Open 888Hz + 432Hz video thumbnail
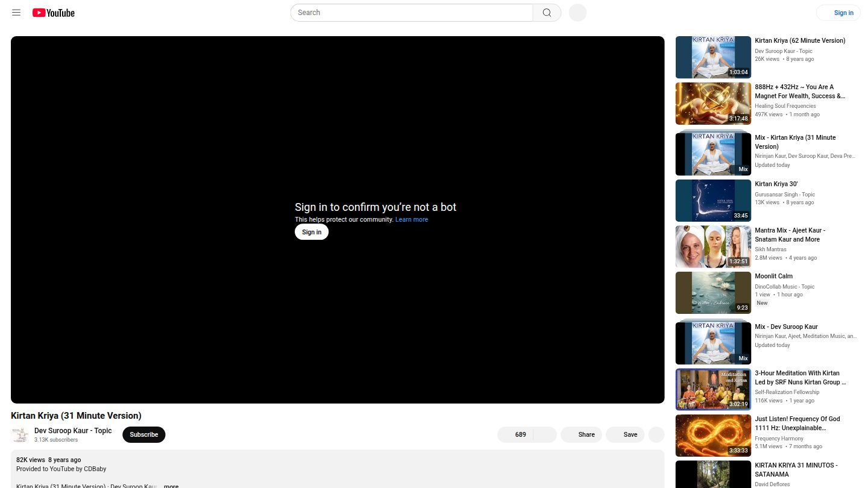The image size is (868, 488). click(x=713, y=104)
